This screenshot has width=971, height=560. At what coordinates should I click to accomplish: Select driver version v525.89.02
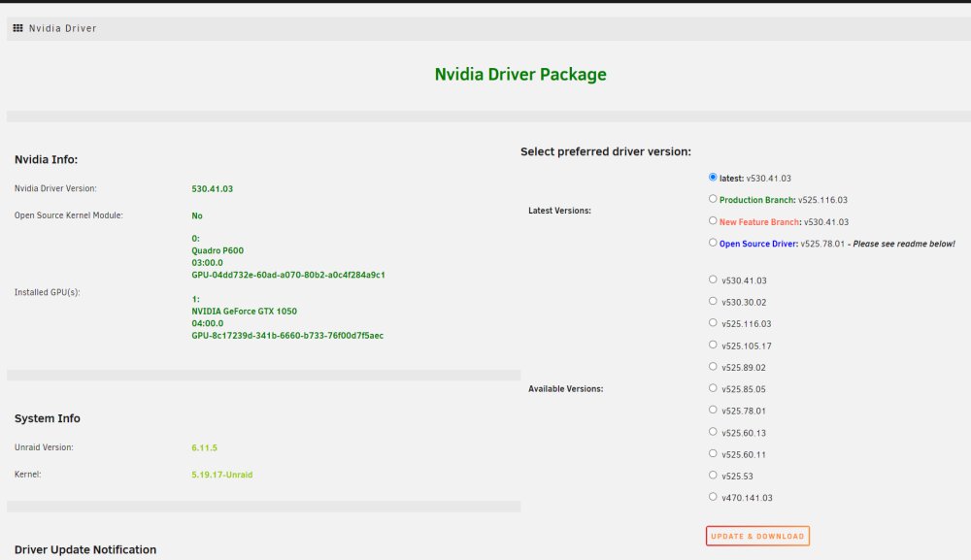tap(713, 366)
